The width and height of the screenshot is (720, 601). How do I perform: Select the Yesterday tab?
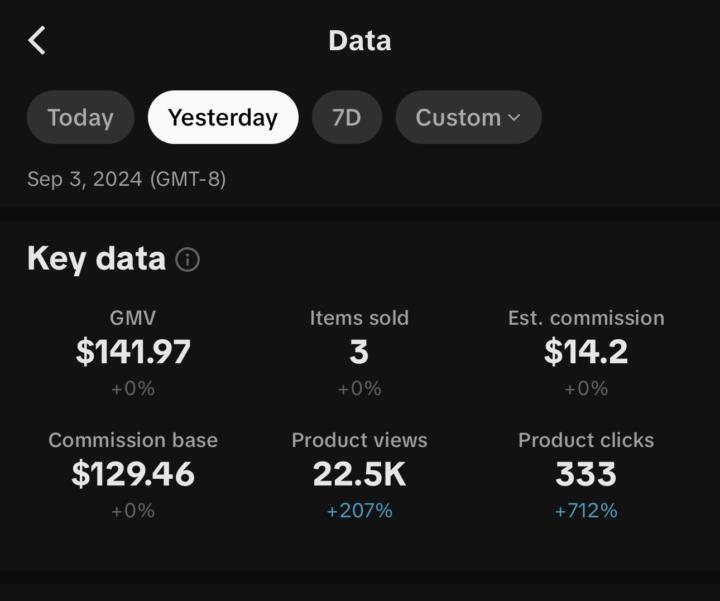pos(223,117)
